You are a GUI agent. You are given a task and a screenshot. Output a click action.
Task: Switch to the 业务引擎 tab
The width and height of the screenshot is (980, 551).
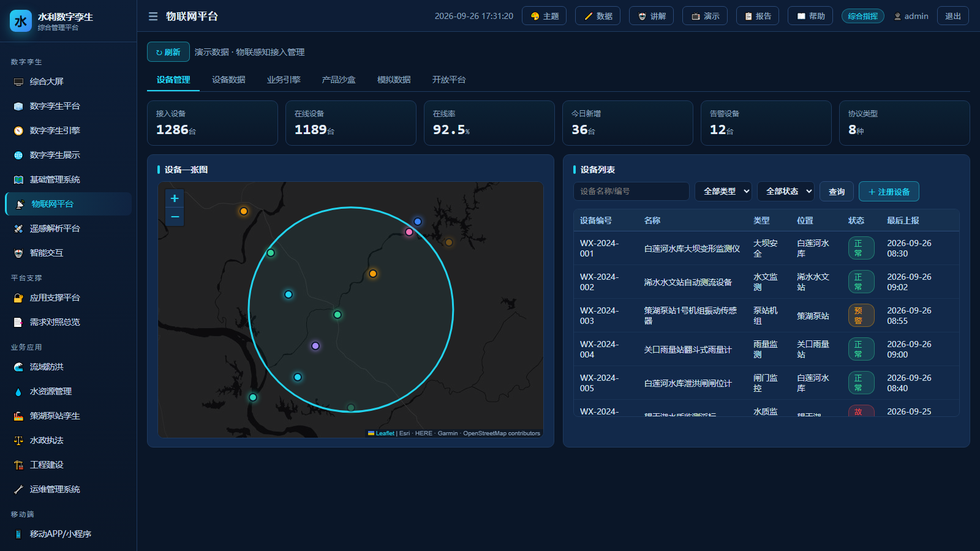[x=284, y=80]
